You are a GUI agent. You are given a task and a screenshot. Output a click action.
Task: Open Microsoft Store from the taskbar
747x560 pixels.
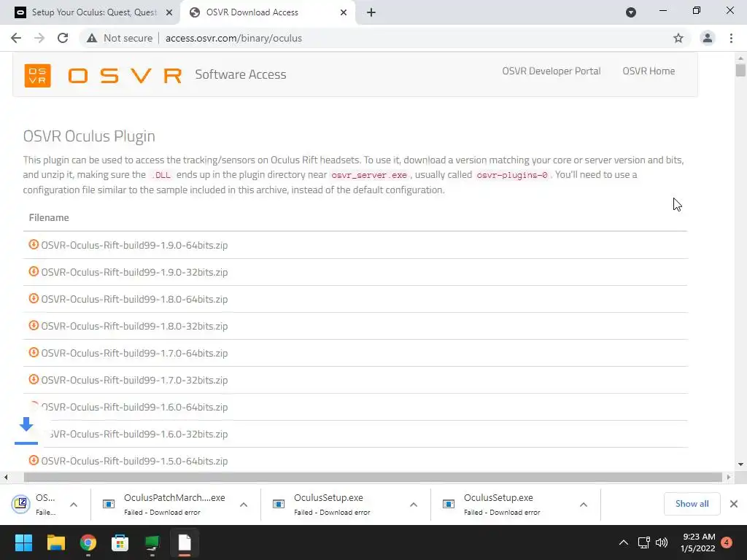pyautogui.click(x=120, y=542)
